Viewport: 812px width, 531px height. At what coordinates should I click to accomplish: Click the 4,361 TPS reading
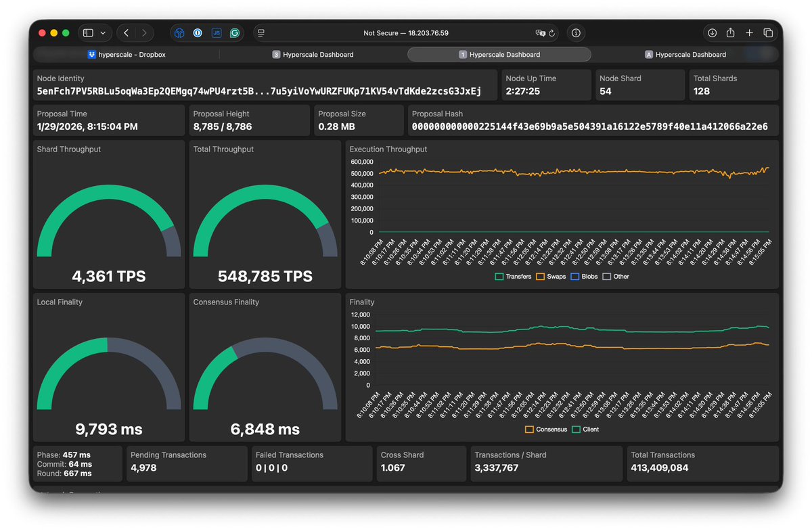coord(109,276)
